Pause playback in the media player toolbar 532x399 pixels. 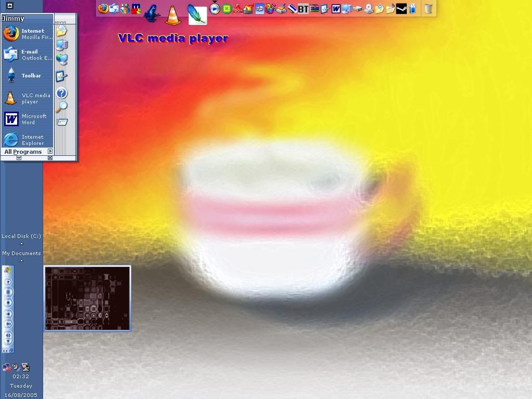coord(8,292)
